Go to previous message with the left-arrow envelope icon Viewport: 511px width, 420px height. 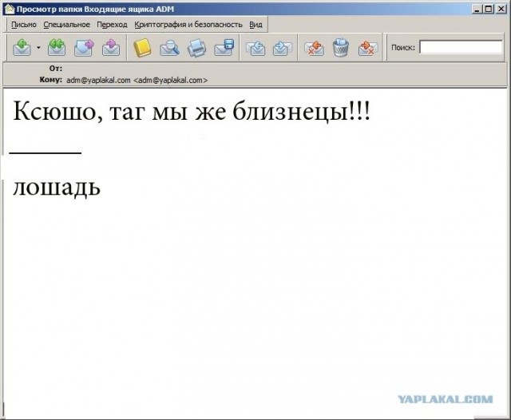255,48
